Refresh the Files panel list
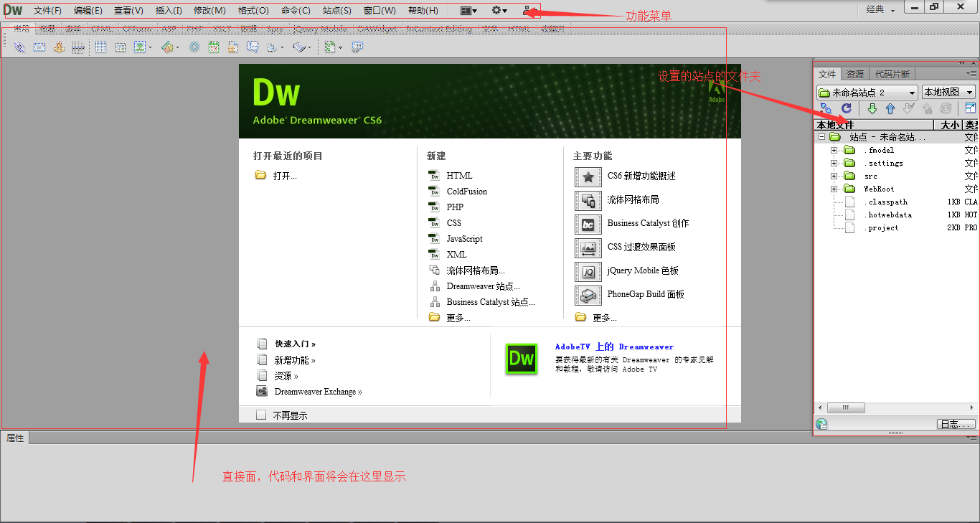This screenshot has height=523, width=980. pyautogui.click(x=847, y=108)
